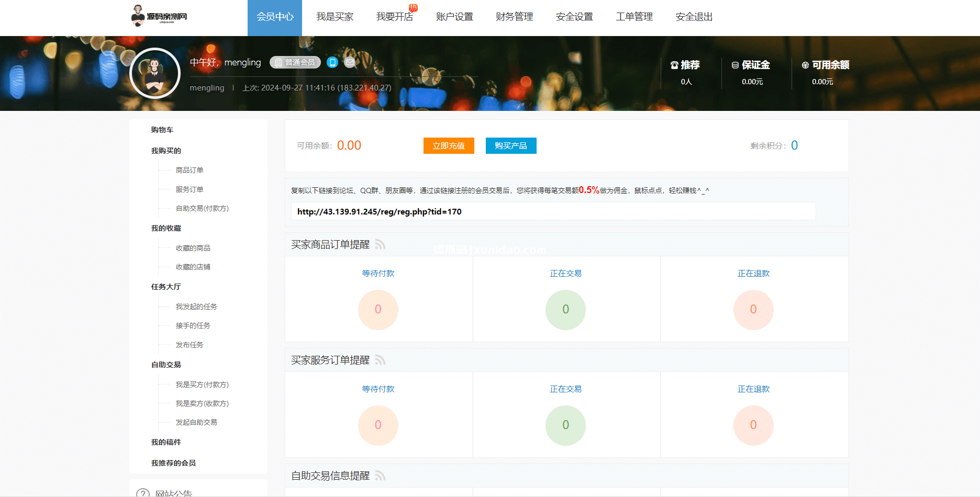
Task: Switch to the 财务管理 tab
Action: tap(514, 17)
